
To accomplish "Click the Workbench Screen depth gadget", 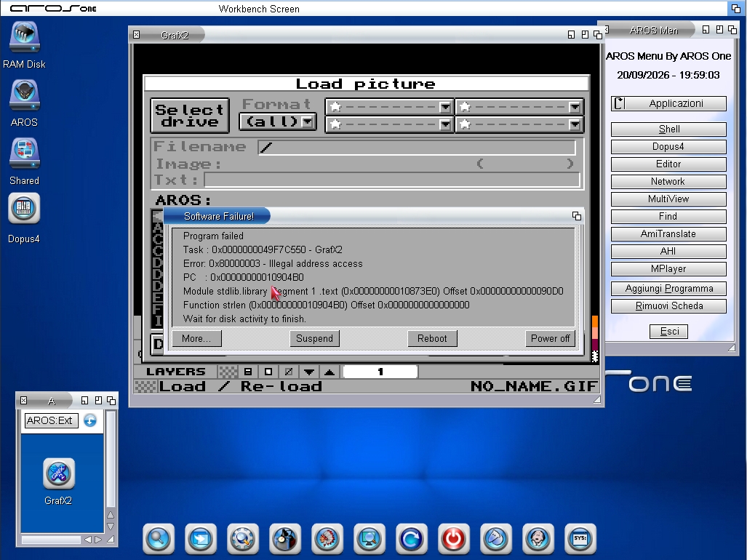I will click(x=735, y=8).
